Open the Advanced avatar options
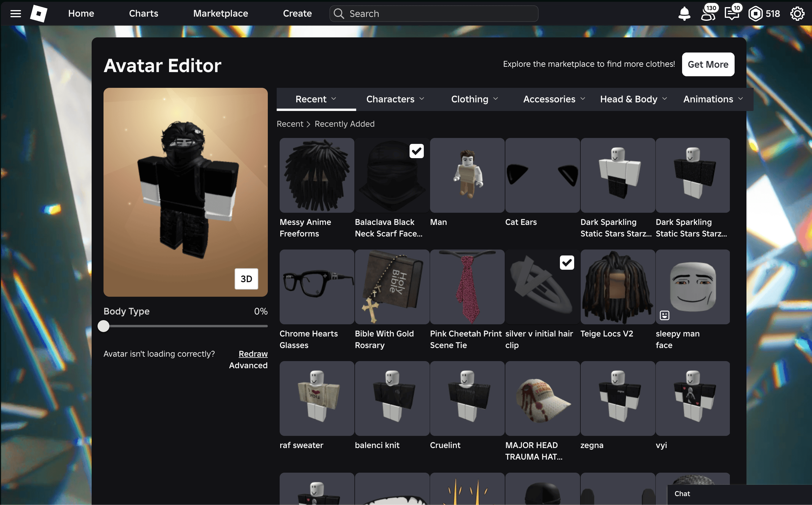 click(x=248, y=365)
